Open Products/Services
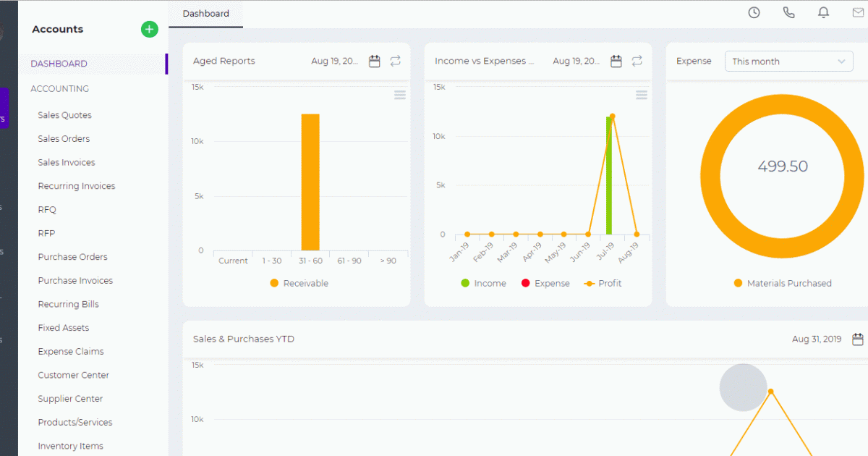This screenshot has height=456, width=868. (75, 423)
